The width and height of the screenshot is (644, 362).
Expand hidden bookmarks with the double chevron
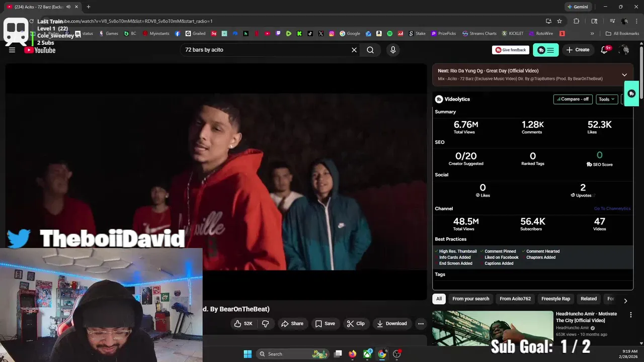[592, 34]
